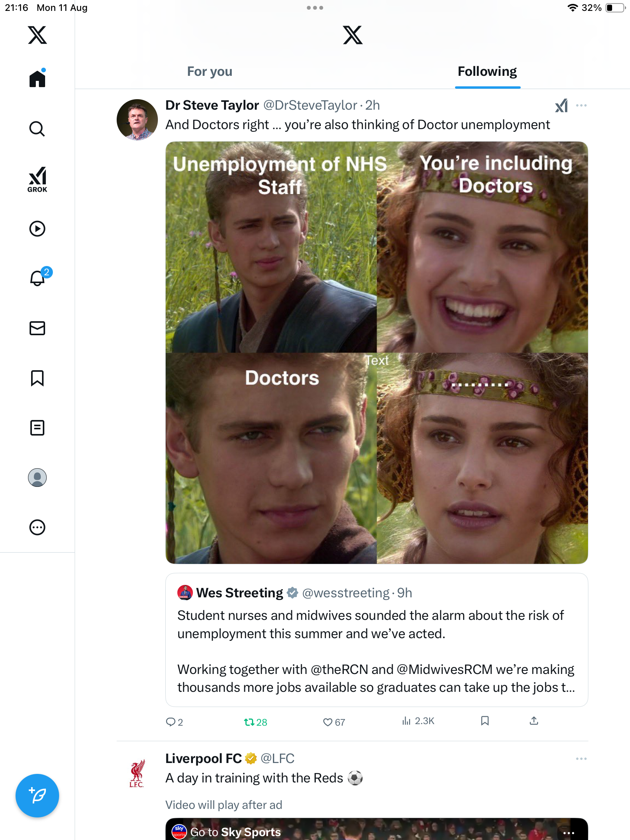The height and width of the screenshot is (840, 630).
Task: Open the Anakin Padme meme image
Action: pyautogui.click(x=376, y=352)
